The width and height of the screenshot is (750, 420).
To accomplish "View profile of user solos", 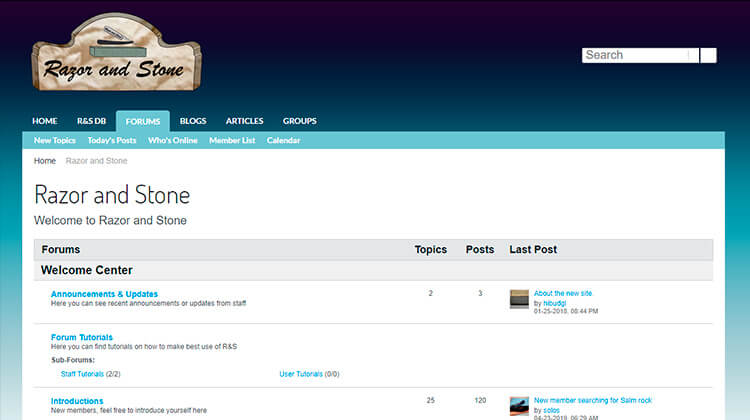I will coord(551,410).
